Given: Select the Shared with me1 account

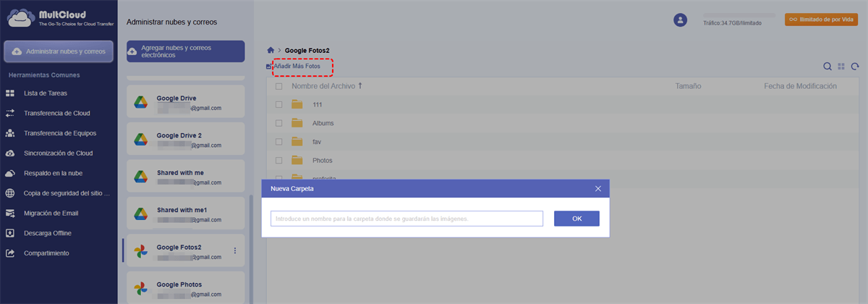Looking at the screenshot, I should pos(185,214).
